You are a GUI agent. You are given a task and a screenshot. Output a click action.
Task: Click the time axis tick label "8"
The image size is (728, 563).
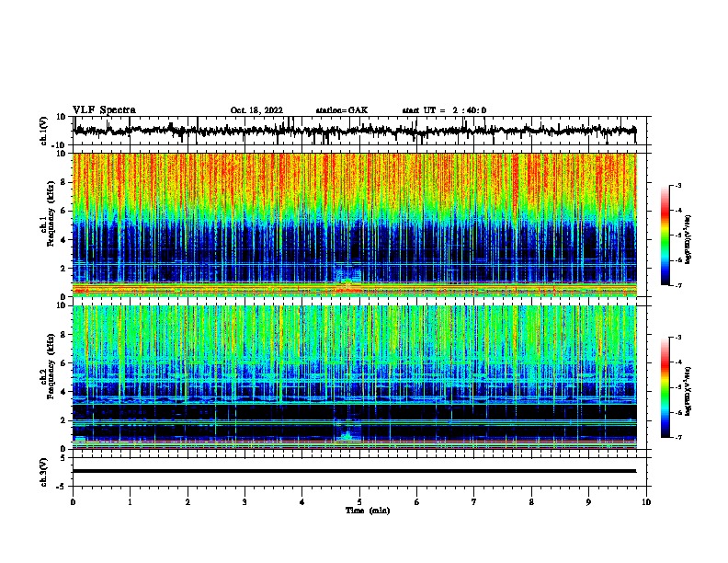[x=531, y=502]
